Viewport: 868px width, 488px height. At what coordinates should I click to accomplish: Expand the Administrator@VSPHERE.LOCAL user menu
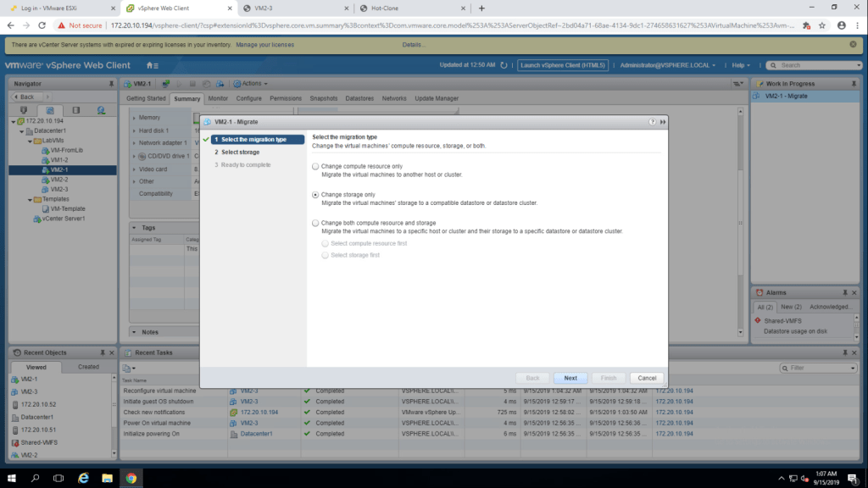[x=667, y=65]
